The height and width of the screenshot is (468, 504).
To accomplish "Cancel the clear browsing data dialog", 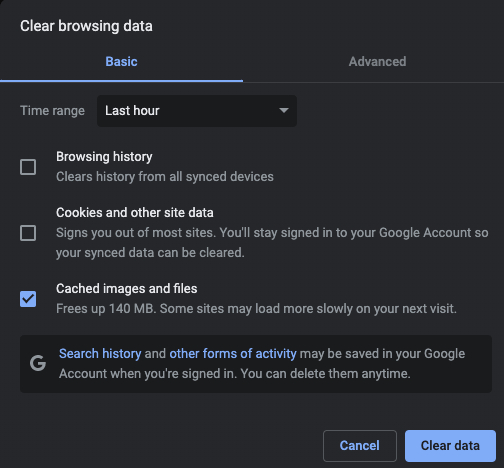I will click(360, 446).
